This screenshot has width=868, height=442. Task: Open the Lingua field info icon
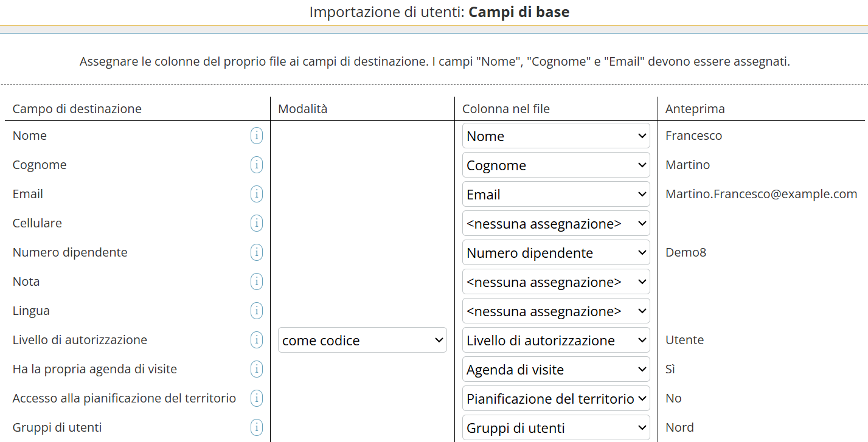click(x=257, y=311)
